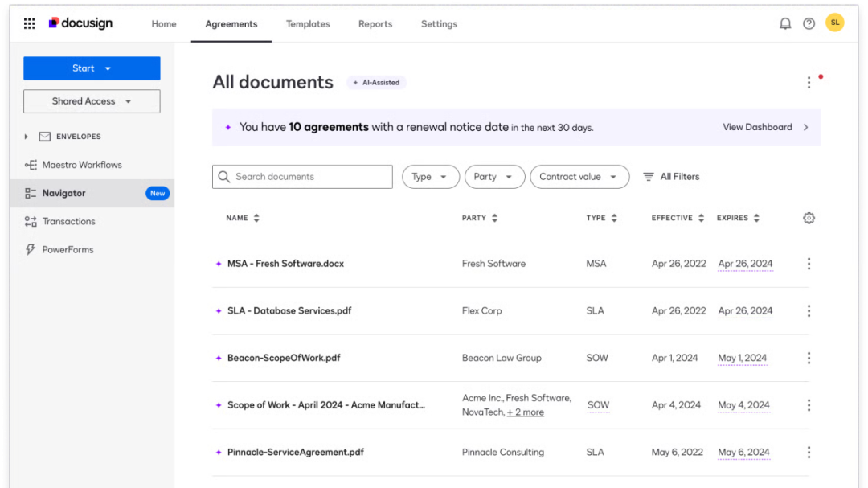Screen dimensions: 868x488
Task: Open the help question mark icon
Action: point(809,23)
